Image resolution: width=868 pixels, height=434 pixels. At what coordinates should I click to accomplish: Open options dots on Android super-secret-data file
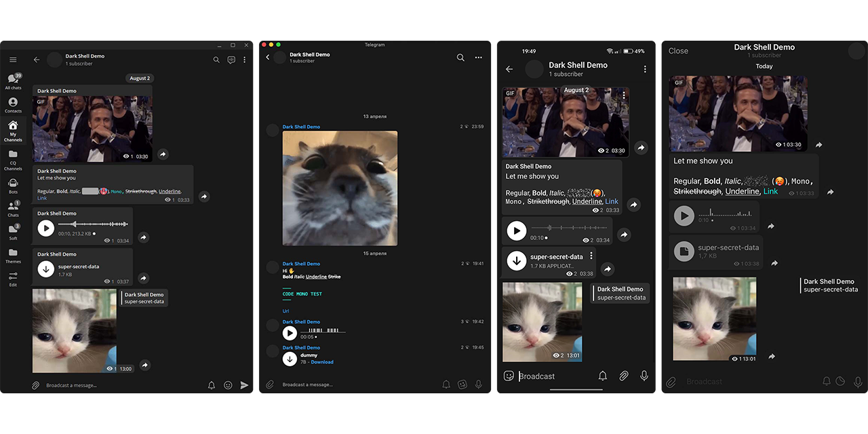pos(591,256)
